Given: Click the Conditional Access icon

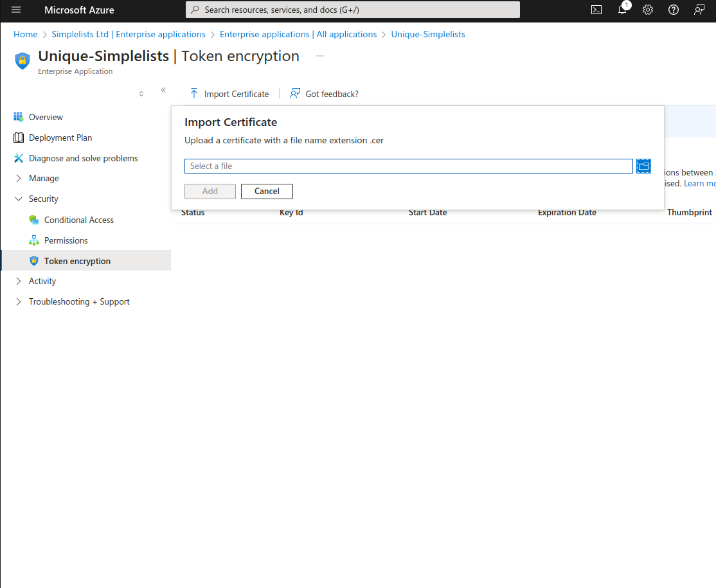Looking at the screenshot, I should pyautogui.click(x=34, y=220).
